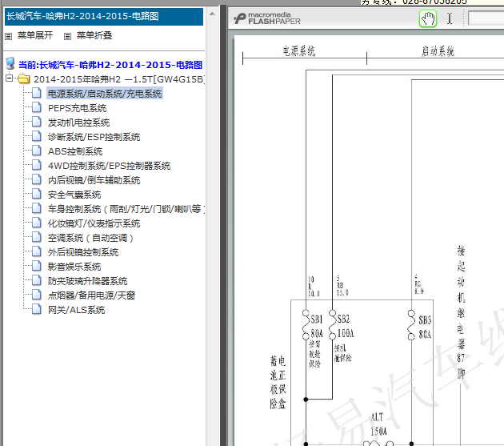Click page icon of ABS控制系统
Viewport: 504px width, 446px height.
tap(37, 151)
